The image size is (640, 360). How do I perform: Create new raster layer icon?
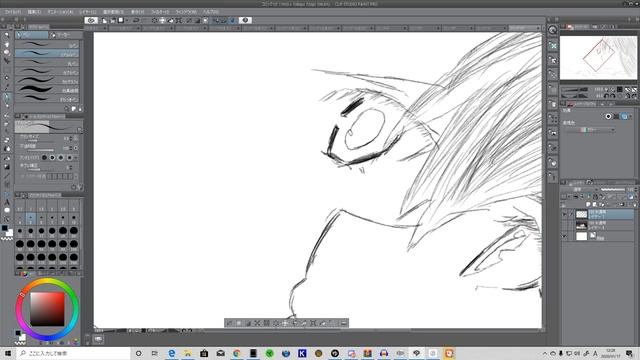(589, 204)
